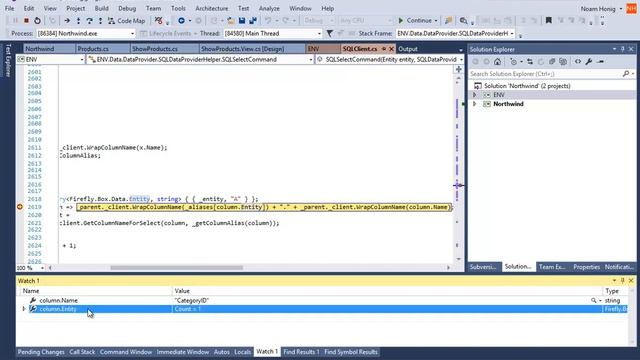Stop debugging with the red square button
This screenshot has width=640, height=360.
coord(26,20)
